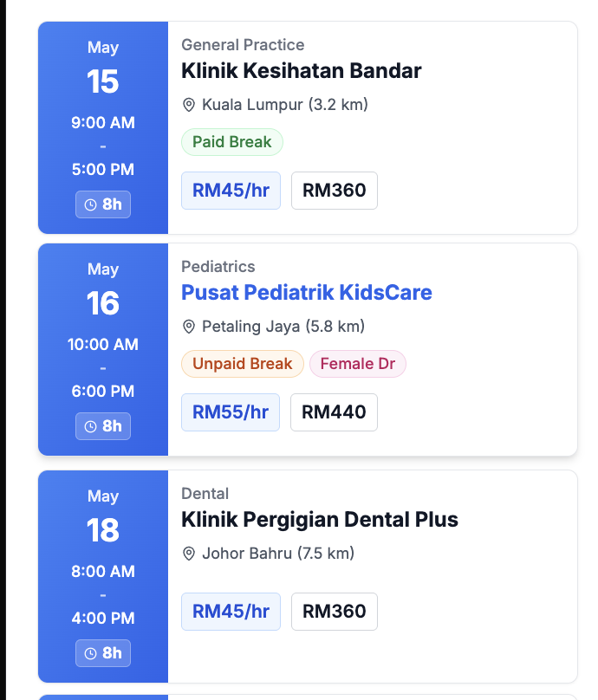This screenshot has height=700, width=598.
Task: Click the clock icon on May 15 card
Action: tap(91, 205)
